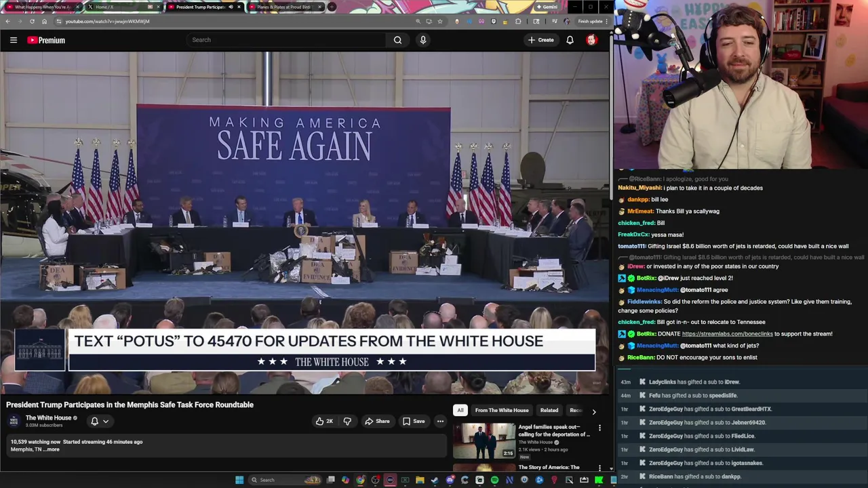868x488 pixels.
Task: Click the Share button
Action: (377, 421)
